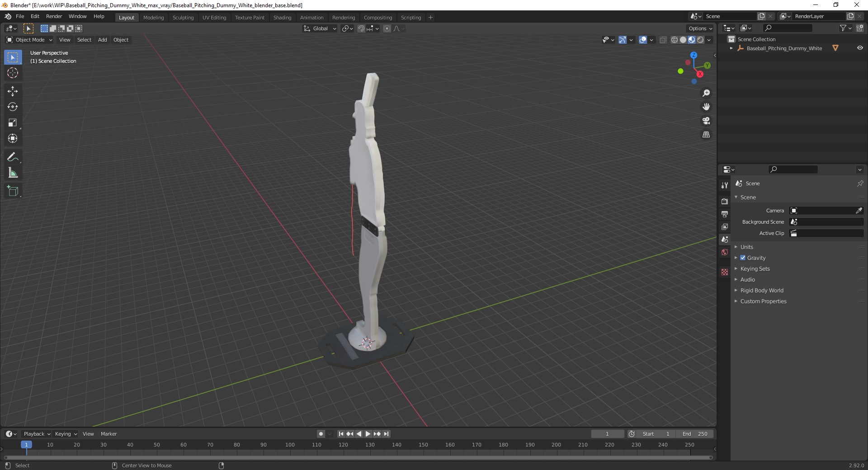
Task: Add a new workspace with plus button
Action: [430, 18]
